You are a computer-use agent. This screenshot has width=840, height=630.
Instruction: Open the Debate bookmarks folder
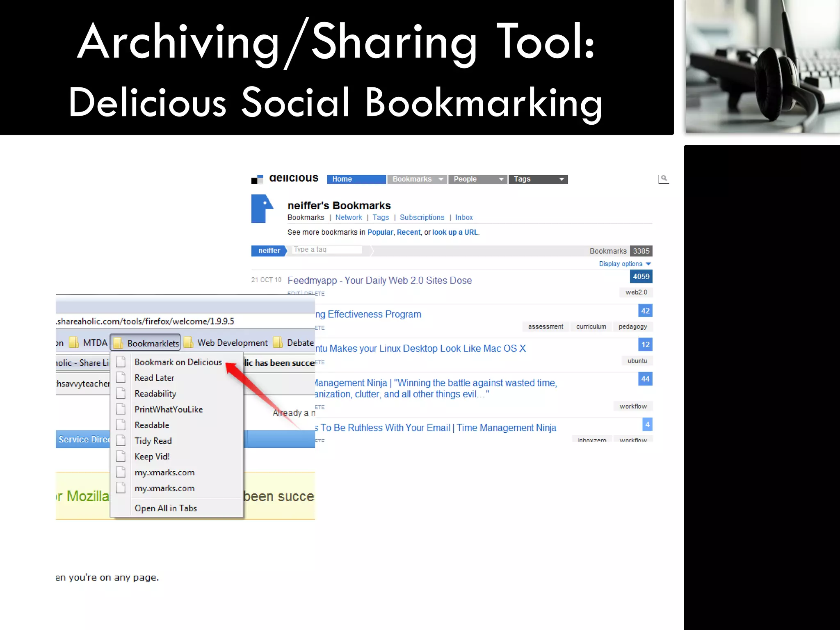(x=294, y=342)
